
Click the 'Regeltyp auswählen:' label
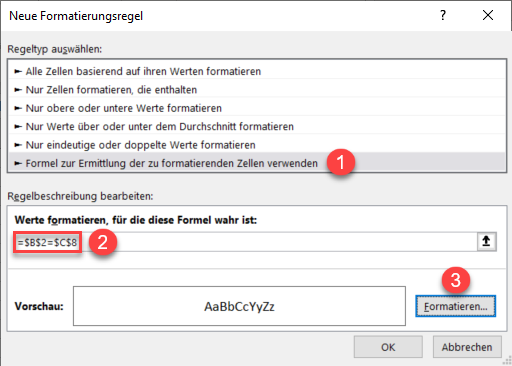tap(55, 49)
